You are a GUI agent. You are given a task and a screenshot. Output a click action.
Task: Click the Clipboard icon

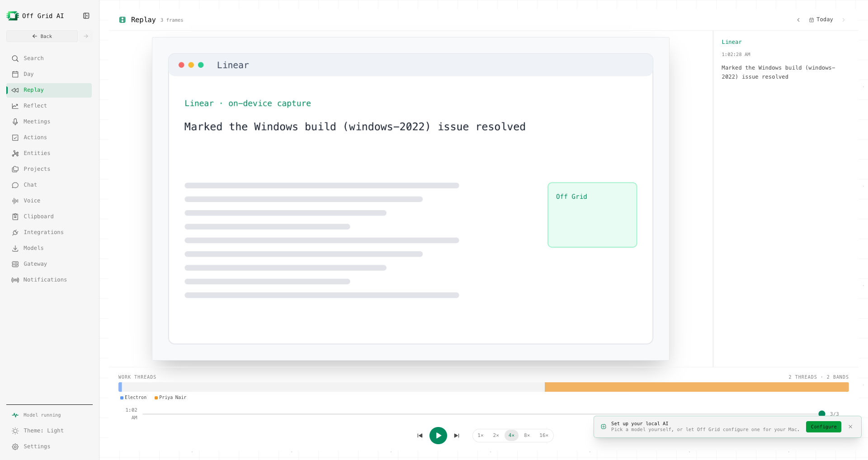click(15, 217)
